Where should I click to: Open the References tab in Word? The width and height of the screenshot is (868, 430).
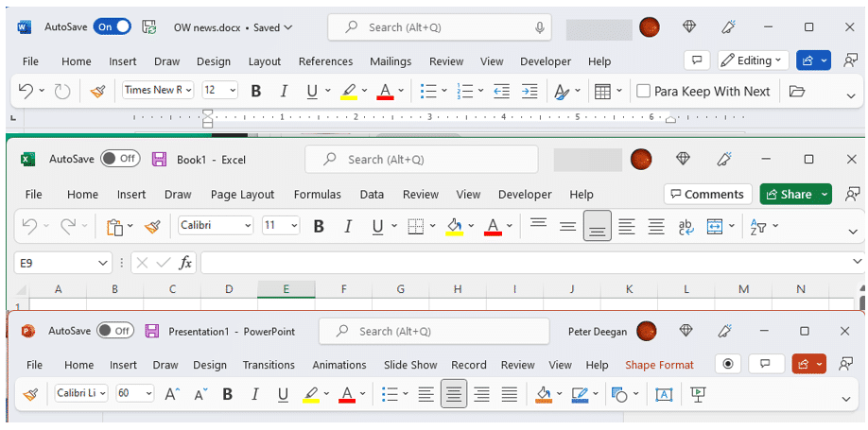pos(325,61)
